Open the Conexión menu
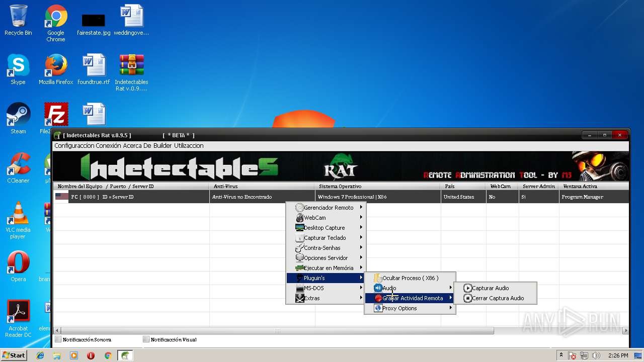 [108, 146]
